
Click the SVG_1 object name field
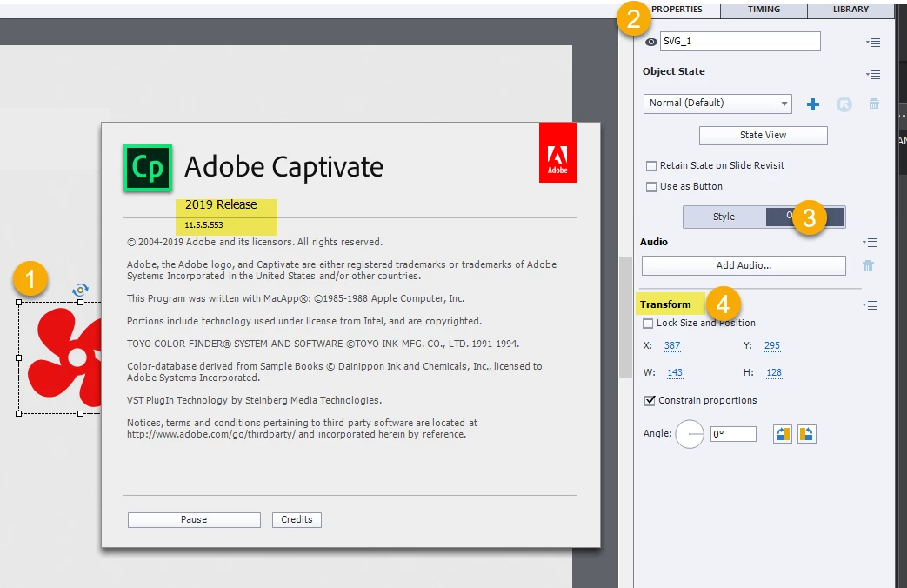[x=740, y=41]
